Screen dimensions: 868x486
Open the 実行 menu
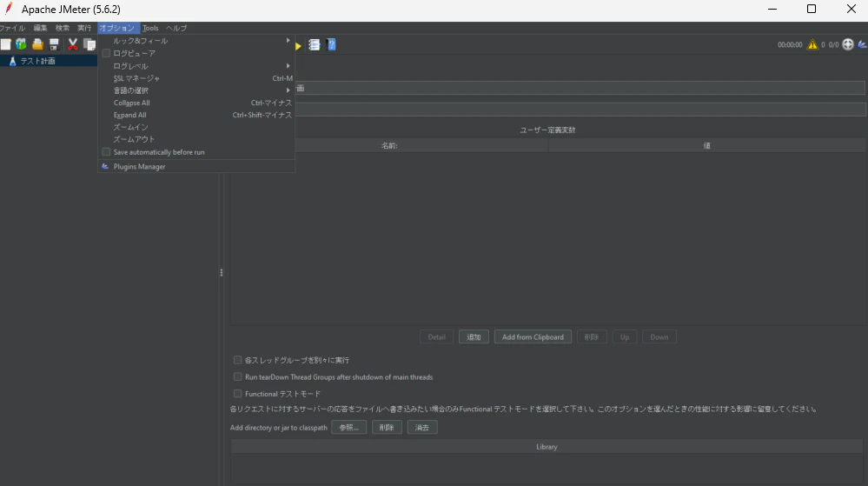tap(84, 28)
